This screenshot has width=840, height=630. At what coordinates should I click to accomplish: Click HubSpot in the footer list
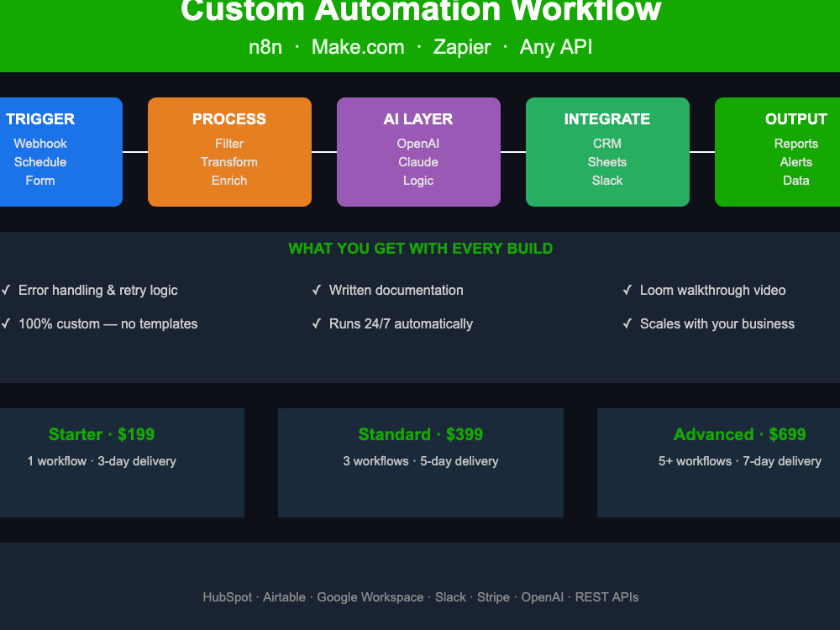tap(227, 597)
